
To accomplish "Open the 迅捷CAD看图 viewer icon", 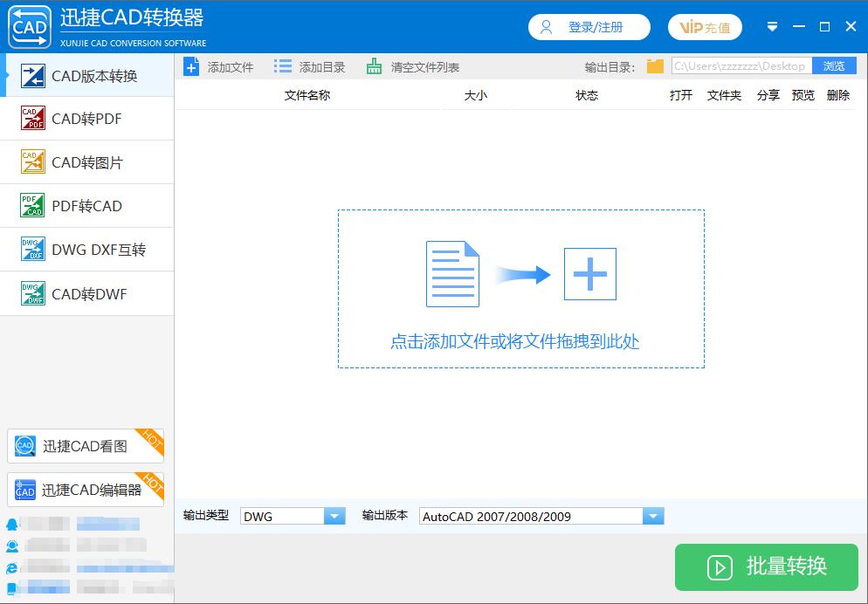I will point(24,446).
